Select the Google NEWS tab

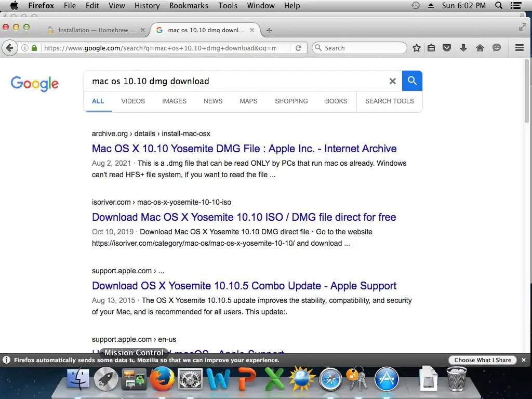[x=213, y=101]
